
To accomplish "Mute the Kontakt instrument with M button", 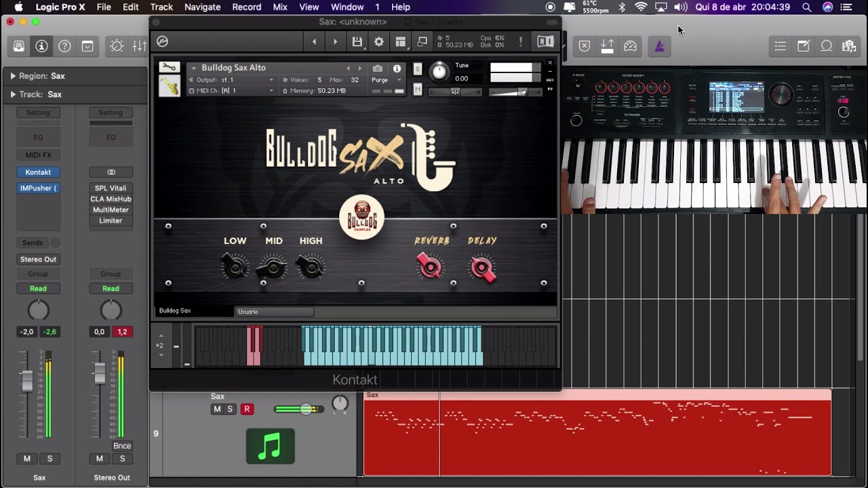I will pos(418,89).
